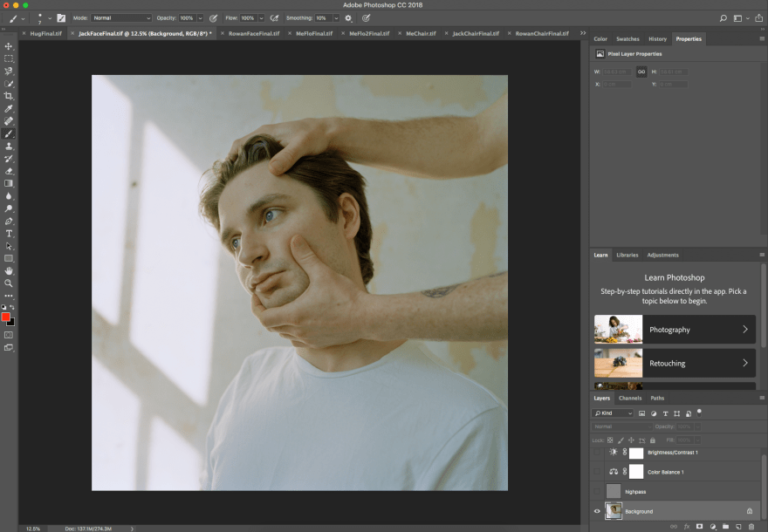Hide the Background layer

pyautogui.click(x=598, y=511)
